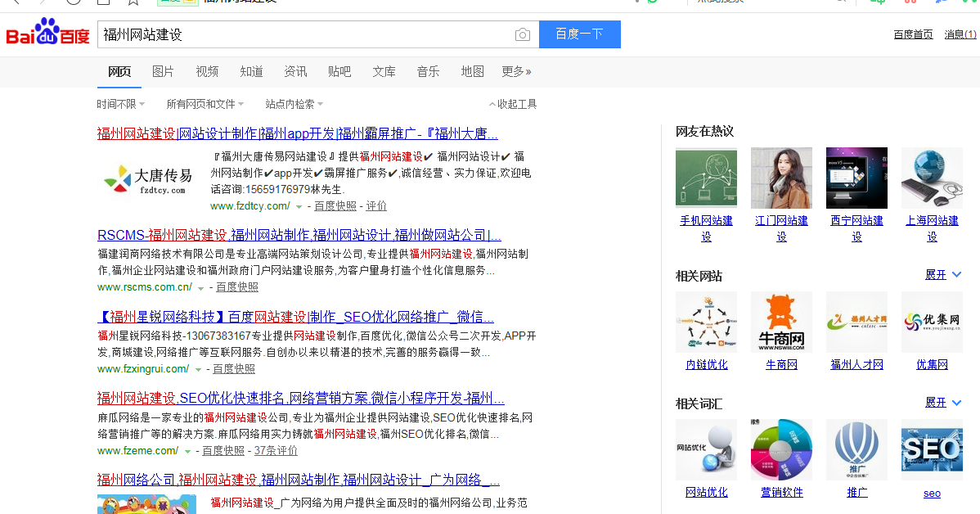Switch to 文库 tab
Image resolution: width=980 pixels, height=514 pixels.
(x=384, y=71)
